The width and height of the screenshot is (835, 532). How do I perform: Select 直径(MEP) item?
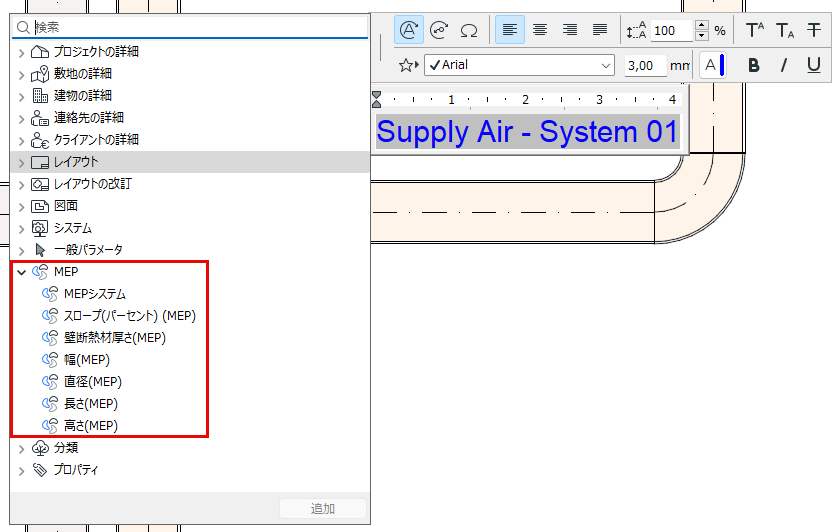click(x=93, y=382)
